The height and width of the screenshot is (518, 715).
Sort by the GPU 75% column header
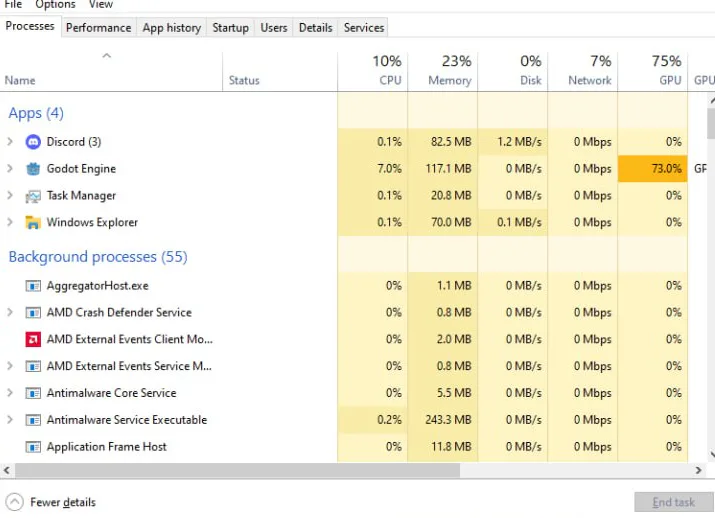[x=653, y=71]
